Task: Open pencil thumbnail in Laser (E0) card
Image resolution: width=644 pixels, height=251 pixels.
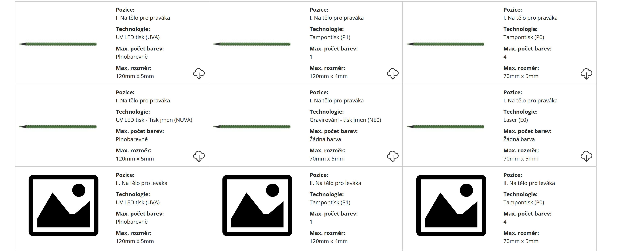Action: [x=445, y=127]
